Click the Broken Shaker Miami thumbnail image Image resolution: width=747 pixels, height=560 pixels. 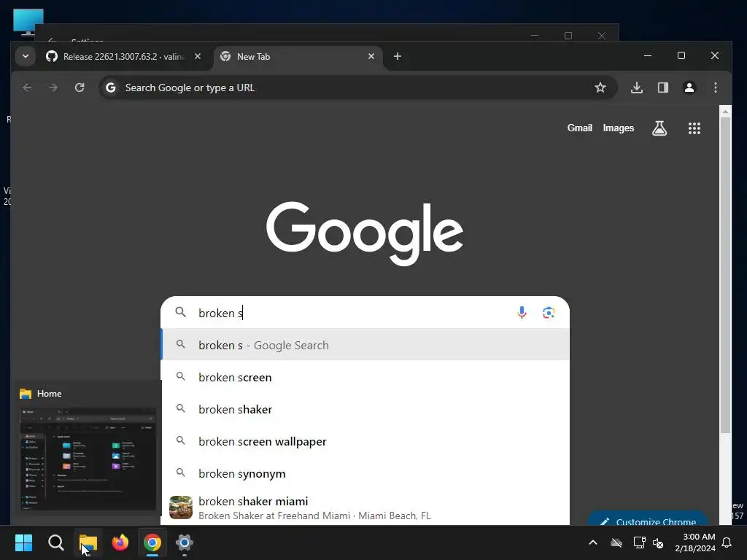pyautogui.click(x=181, y=507)
